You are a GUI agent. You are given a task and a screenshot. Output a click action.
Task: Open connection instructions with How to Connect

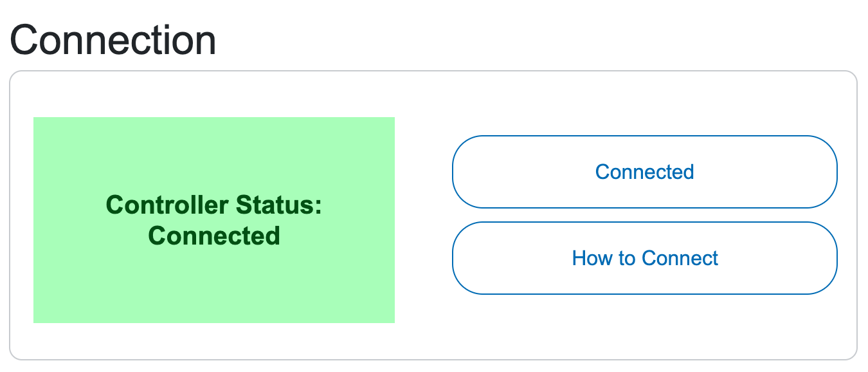pyautogui.click(x=644, y=258)
